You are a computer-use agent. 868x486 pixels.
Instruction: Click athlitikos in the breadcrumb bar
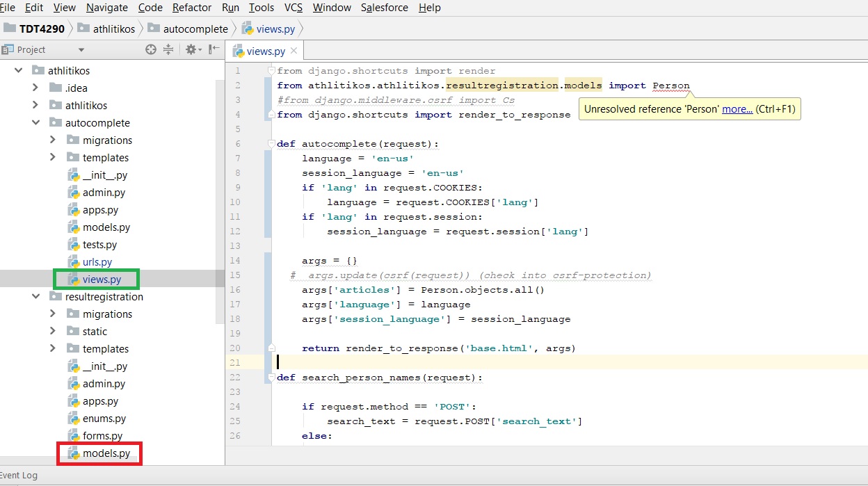(x=107, y=29)
